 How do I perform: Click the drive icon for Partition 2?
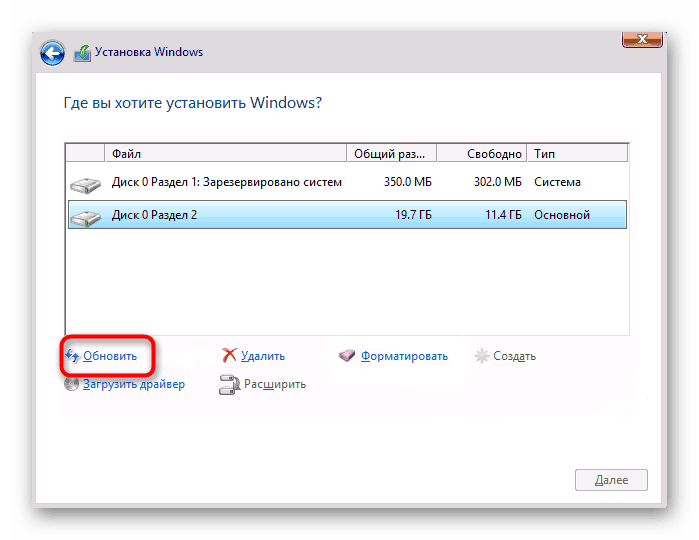pos(85,215)
